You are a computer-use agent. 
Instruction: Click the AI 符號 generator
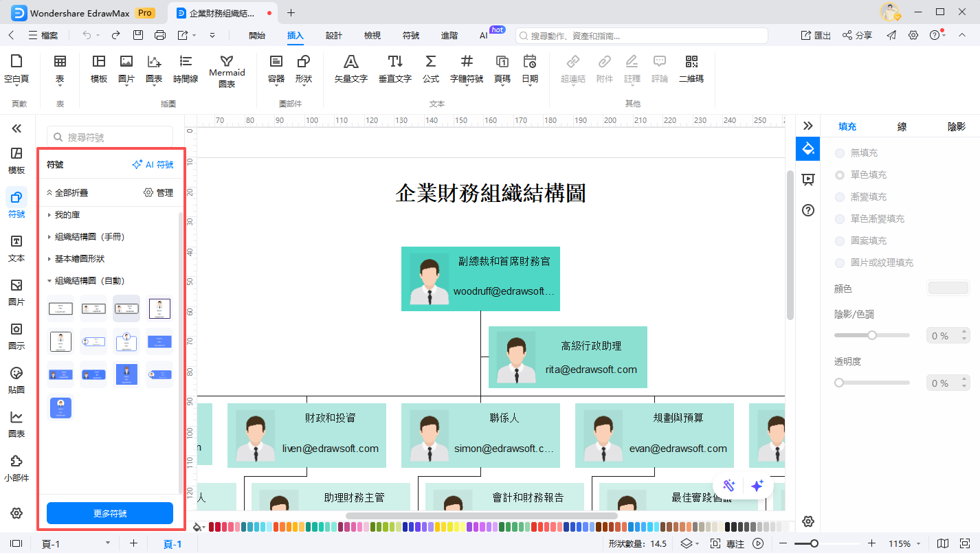click(153, 164)
